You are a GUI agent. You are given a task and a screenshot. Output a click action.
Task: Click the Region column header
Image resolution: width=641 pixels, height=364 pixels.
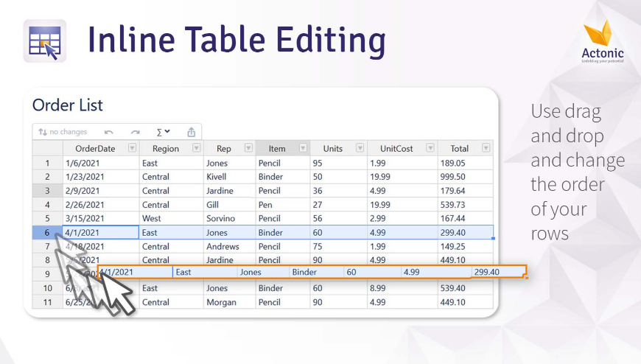pyautogui.click(x=171, y=148)
